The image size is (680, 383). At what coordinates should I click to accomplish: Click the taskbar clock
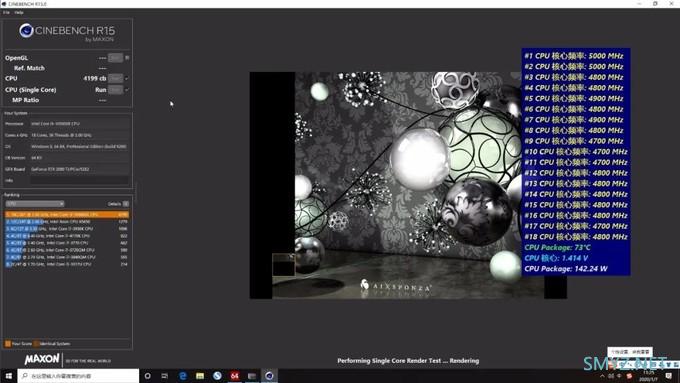[x=649, y=376]
